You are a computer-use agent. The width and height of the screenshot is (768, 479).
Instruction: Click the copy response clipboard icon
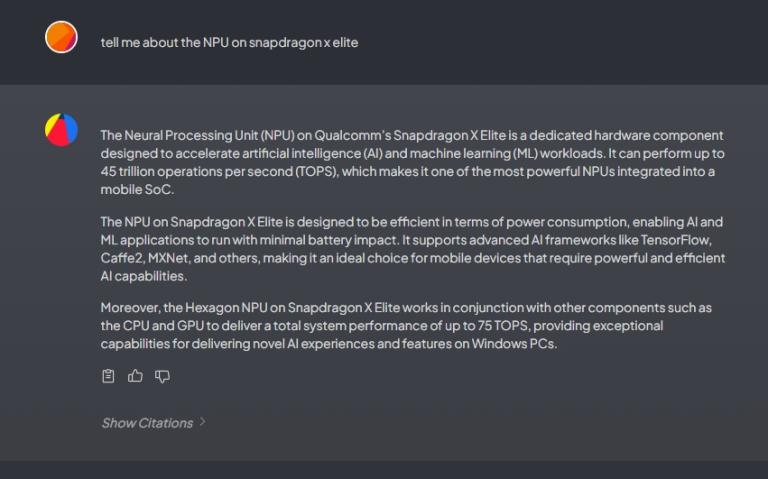(109, 376)
